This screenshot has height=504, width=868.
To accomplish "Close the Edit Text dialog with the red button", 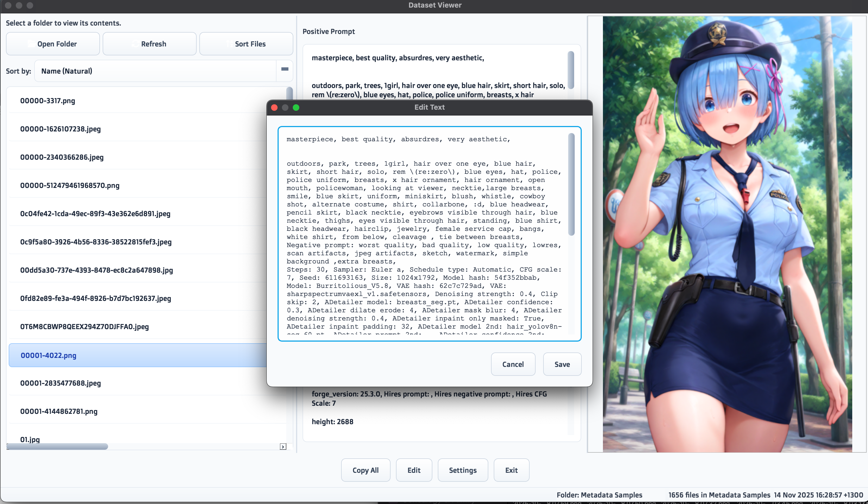I will pyautogui.click(x=275, y=108).
